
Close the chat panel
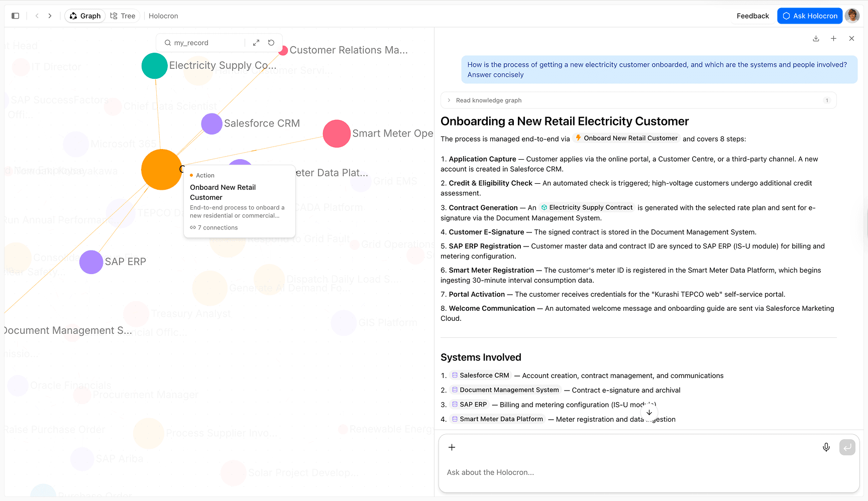(x=851, y=39)
